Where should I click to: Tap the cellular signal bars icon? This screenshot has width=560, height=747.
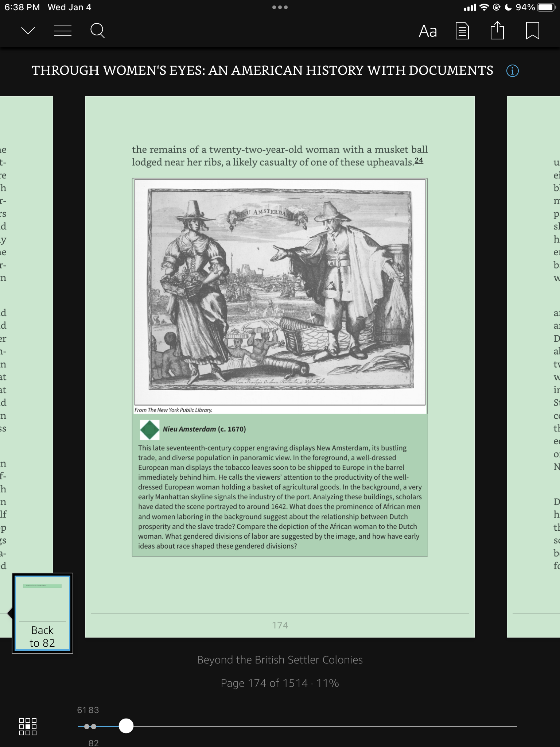[470, 8]
